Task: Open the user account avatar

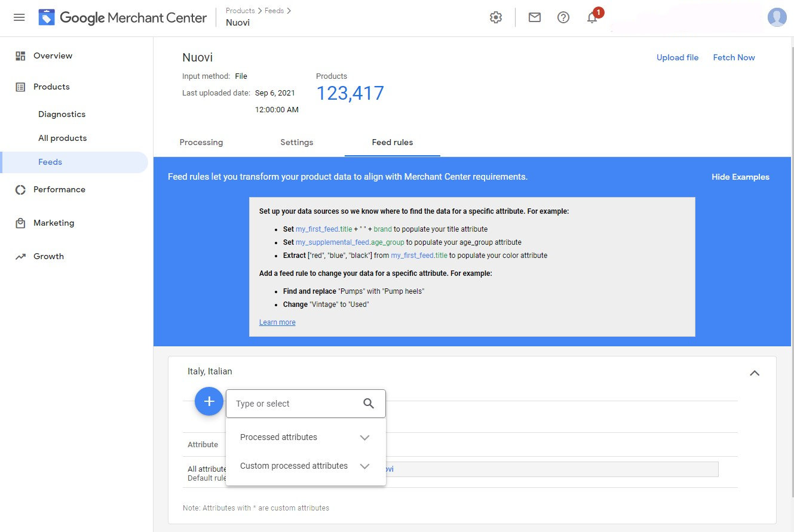Action: tap(777, 17)
